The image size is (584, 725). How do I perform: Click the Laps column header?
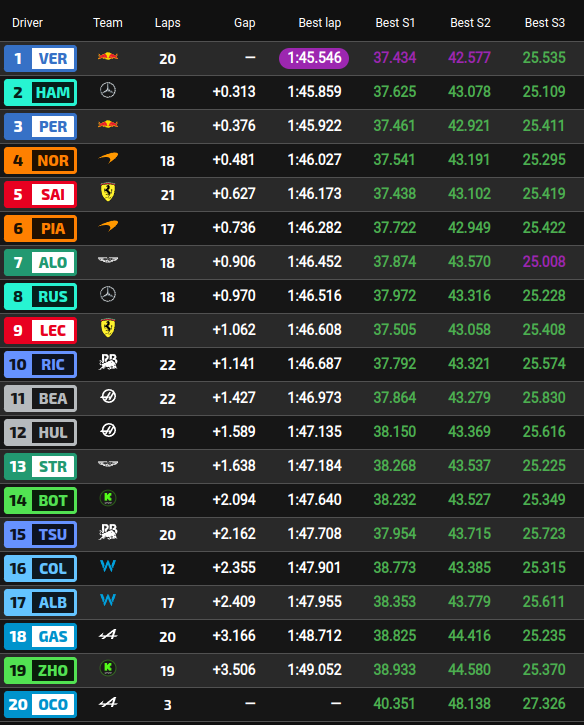point(167,23)
